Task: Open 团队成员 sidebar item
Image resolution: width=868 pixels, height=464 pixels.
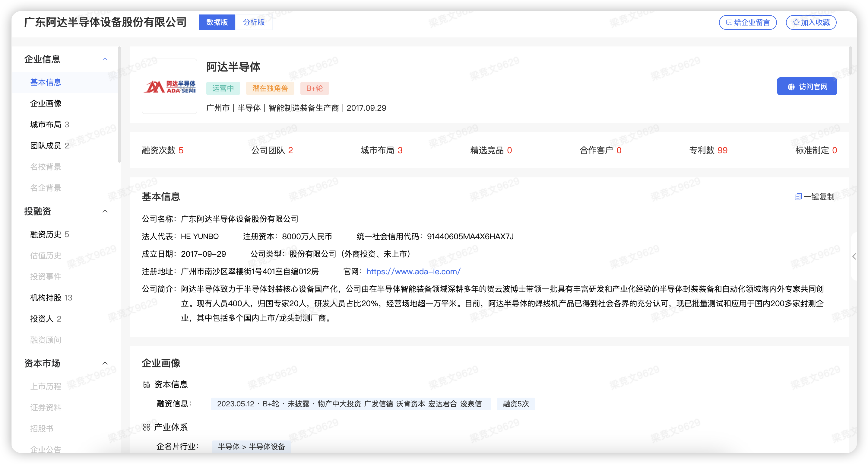Action: (x=49, y=146)
